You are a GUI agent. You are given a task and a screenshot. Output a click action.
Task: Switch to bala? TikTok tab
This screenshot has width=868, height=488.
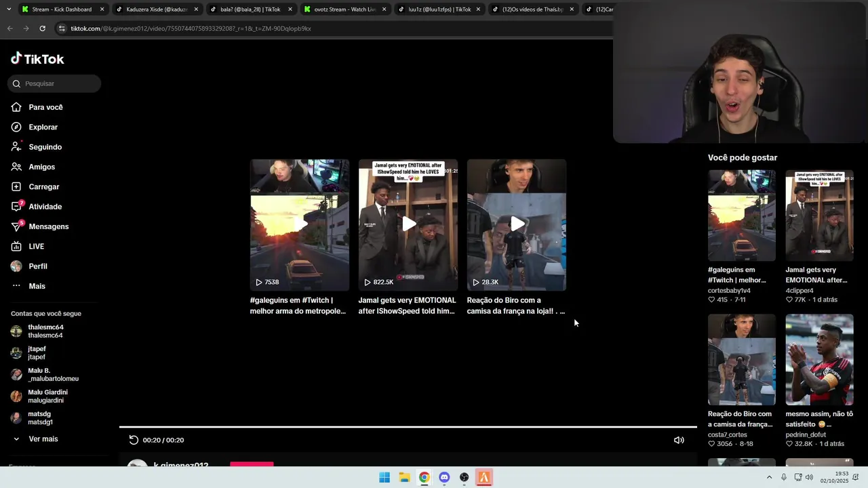coord(250,9)
